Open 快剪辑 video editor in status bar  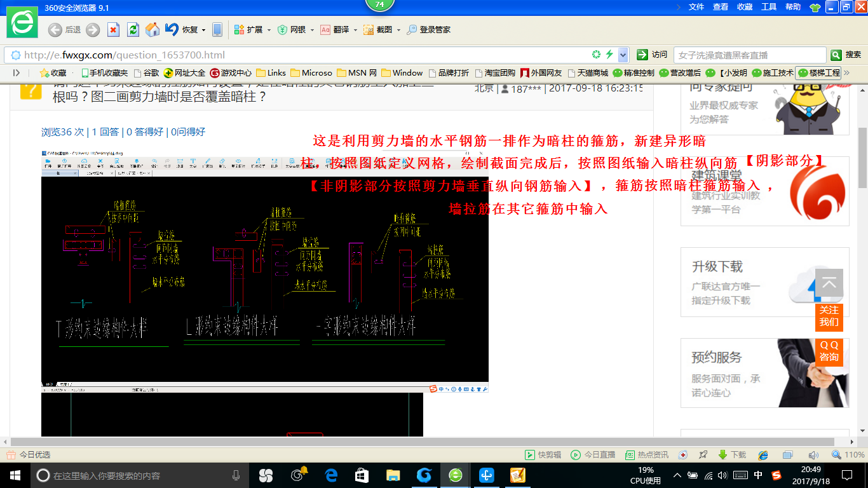(x=543, y=455)
